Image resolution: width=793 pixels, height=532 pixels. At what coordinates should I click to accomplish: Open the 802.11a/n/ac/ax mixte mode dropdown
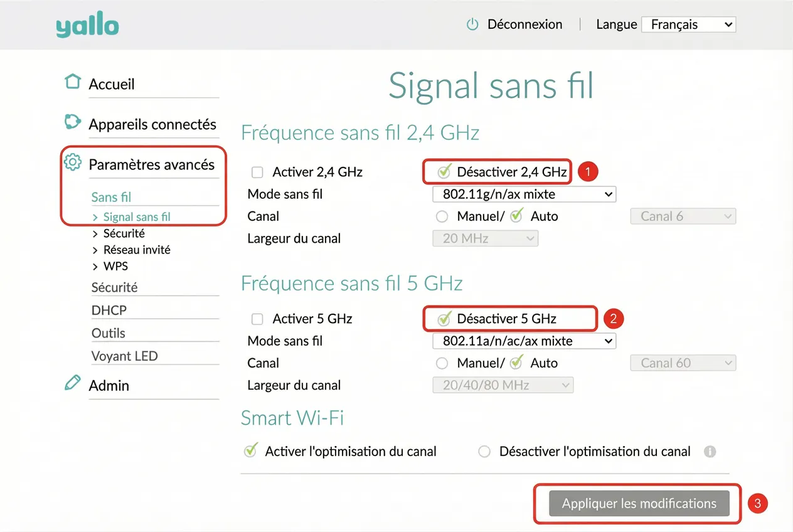tap(524, 341)
